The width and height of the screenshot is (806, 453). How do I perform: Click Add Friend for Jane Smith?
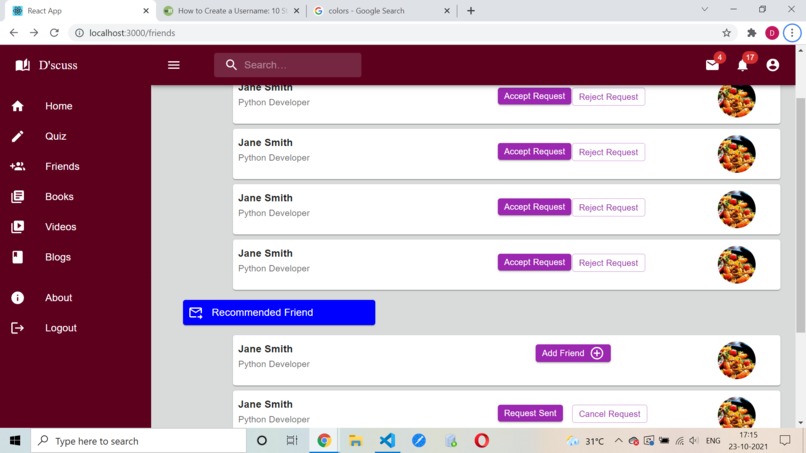pyautogui.click(x=573, y=353)
